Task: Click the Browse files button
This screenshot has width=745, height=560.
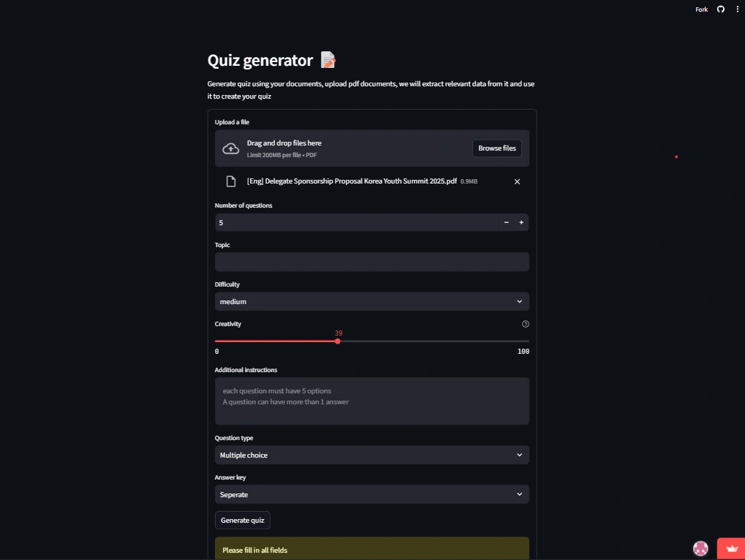Action: coord(497,148)
